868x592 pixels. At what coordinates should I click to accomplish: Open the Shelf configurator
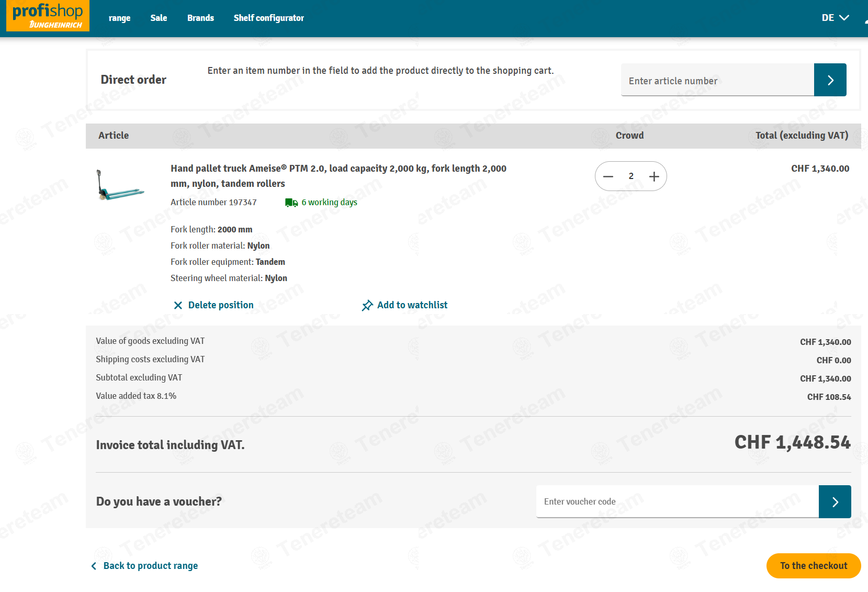tap(268, 18)
